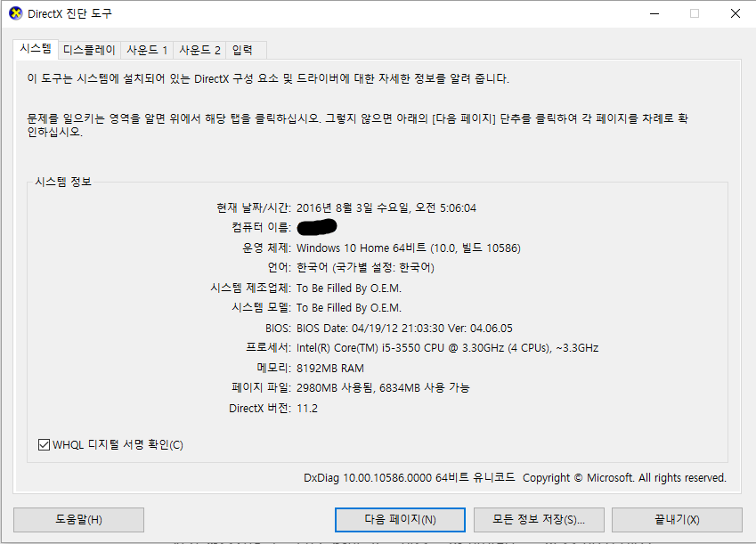Image resolution: width=756 pixels, height=544 pixels.
Task: Minimize the DirectX 진단 도구 window
Action: coord(654,13)
